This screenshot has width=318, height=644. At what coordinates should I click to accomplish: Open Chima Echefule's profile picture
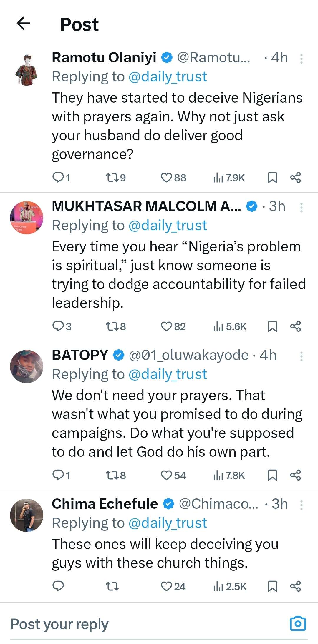[x=26, y=515]
